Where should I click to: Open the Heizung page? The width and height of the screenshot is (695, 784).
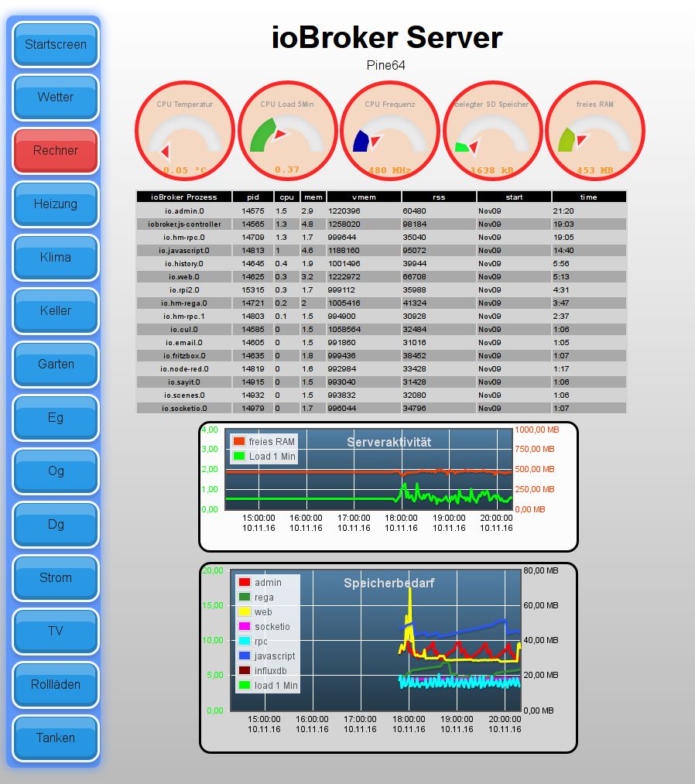(x=56, y=204)
